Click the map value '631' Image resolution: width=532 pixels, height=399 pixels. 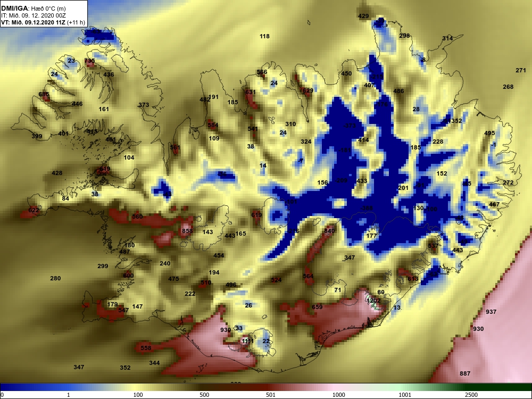[251, 92]
